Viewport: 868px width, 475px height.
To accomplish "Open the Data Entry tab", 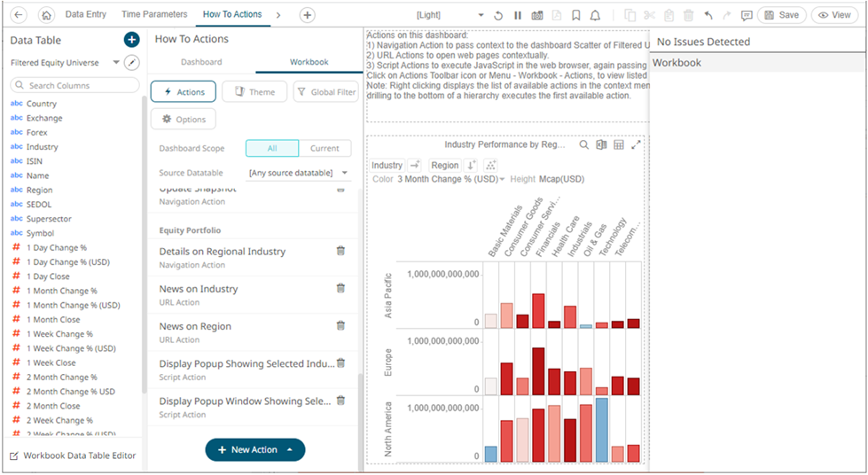I will [x=86, y=14].
